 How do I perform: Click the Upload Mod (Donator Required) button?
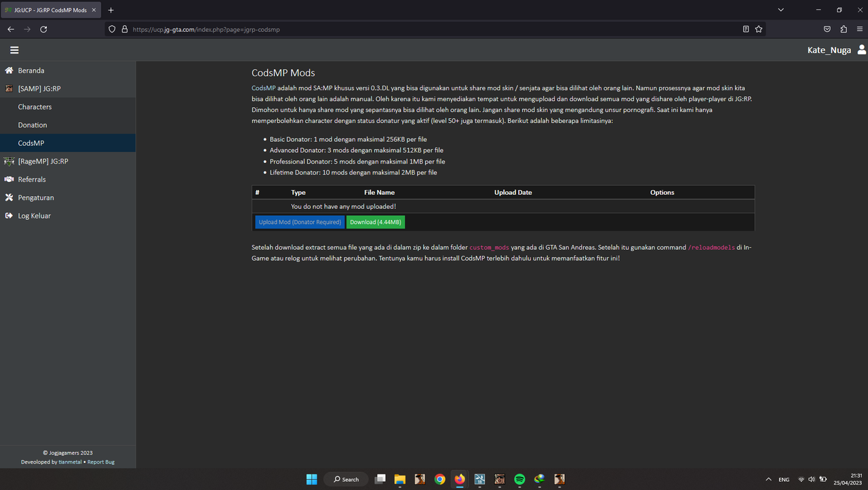tap(300, 222)
